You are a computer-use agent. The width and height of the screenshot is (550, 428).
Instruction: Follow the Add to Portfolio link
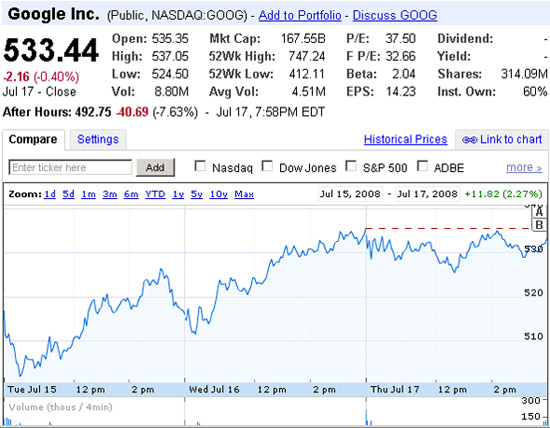(x=300, y=15)
